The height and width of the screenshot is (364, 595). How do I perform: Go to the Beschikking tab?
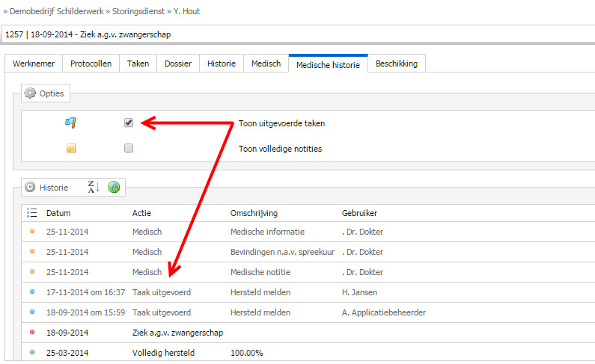pos(397,64)
